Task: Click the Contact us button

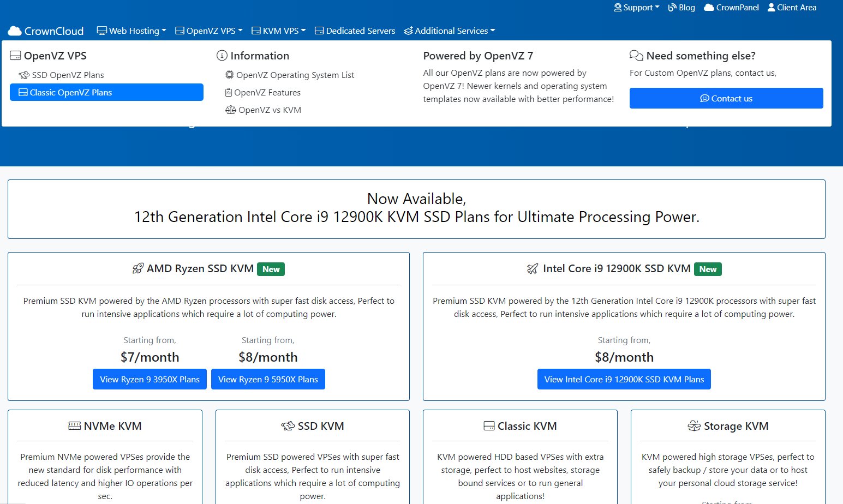Action: 726,98
